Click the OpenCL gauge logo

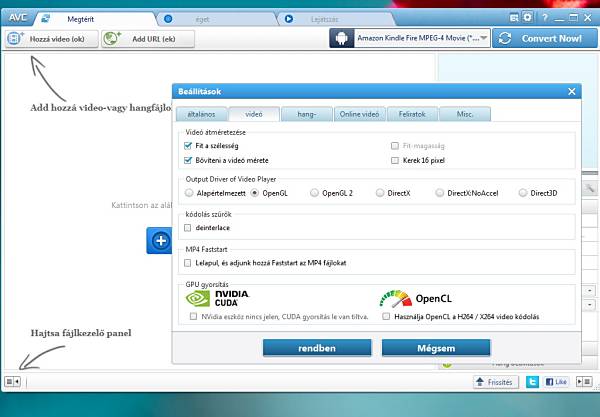396,298
